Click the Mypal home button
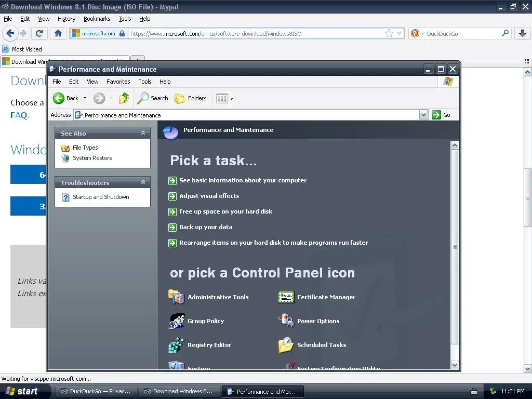The image size is (532, 399). tap(58, 33)
